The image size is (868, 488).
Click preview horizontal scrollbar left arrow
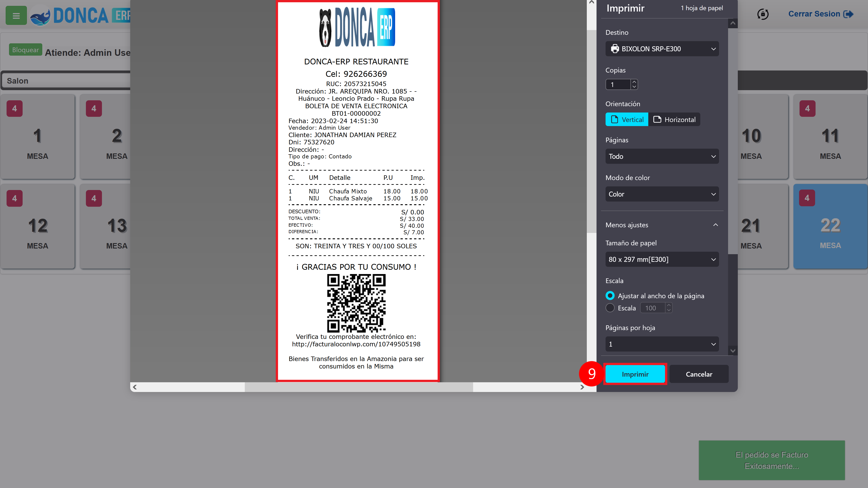tap(135, 387)
